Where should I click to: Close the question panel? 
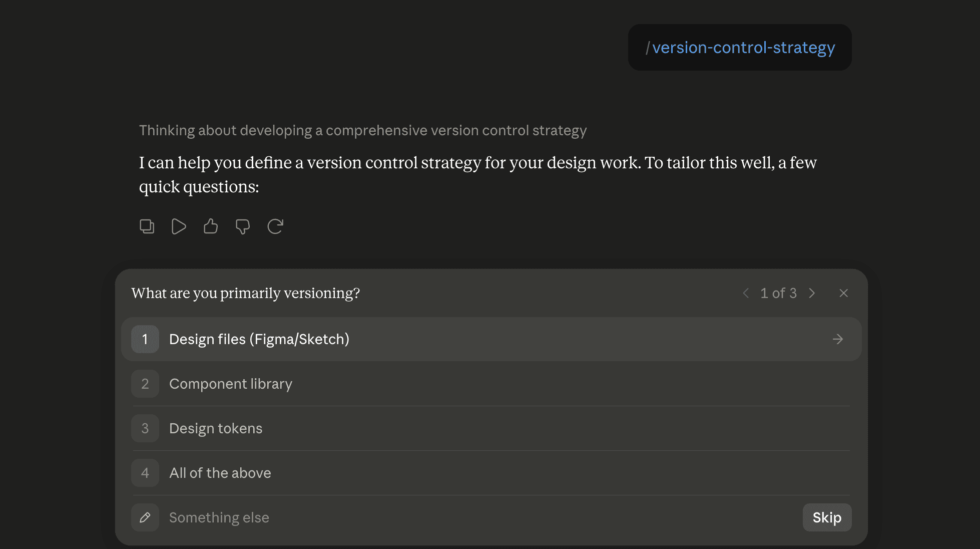pyautogui.click(x=844, y=293)
